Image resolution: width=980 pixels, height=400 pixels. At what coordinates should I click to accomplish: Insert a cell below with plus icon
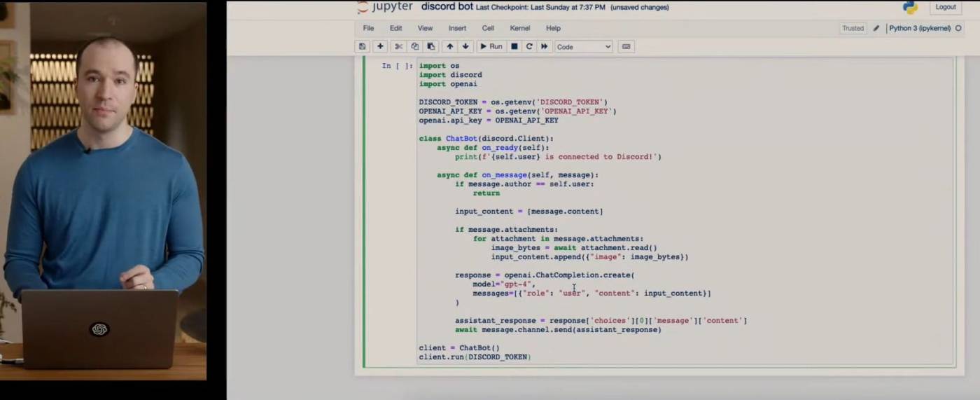(x=380, y=47)
